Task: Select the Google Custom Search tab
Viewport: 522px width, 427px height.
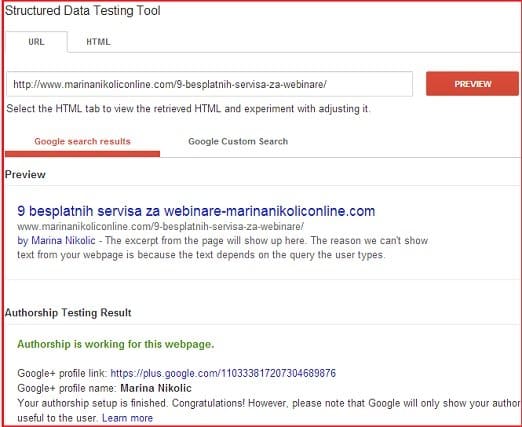Action: pyautogui.click(x=238, y=141)
